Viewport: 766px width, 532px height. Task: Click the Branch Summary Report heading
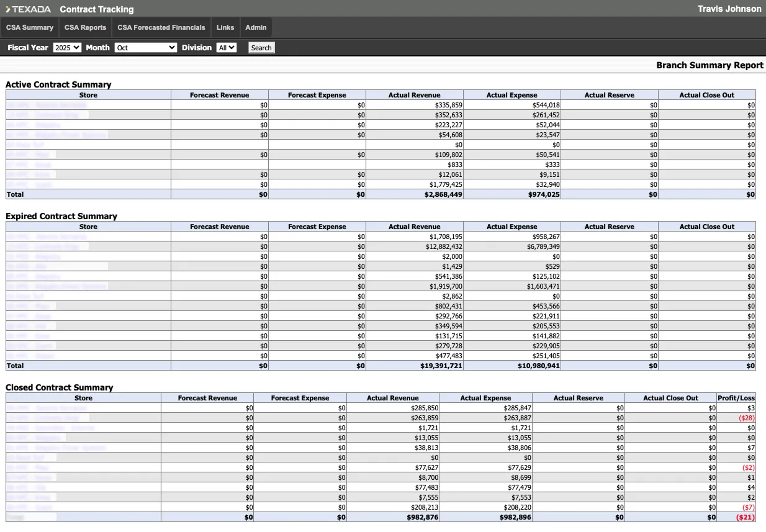710,65
